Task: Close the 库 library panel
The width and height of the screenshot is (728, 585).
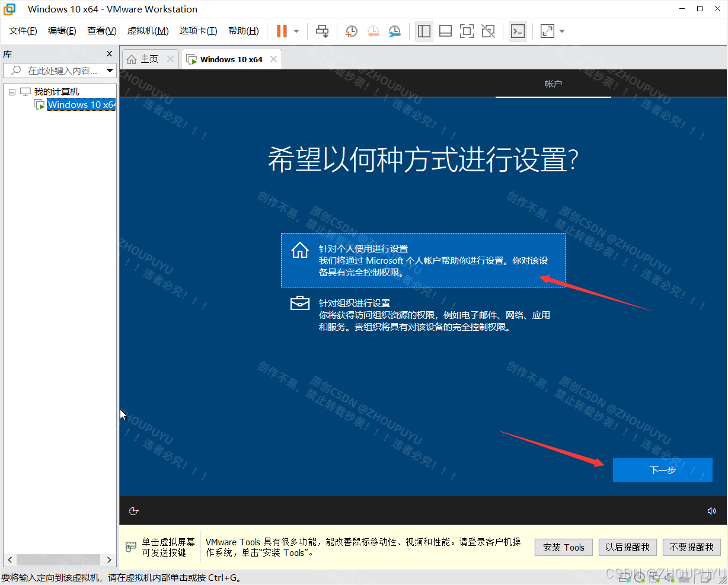Action: (109, 54)
